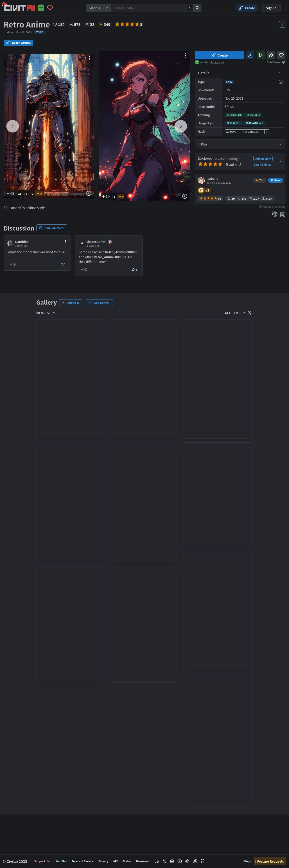Image resolution: width=289 pixels, height=868 pixels.
Task: Show fairy image generation info
Action: point(185,196)
